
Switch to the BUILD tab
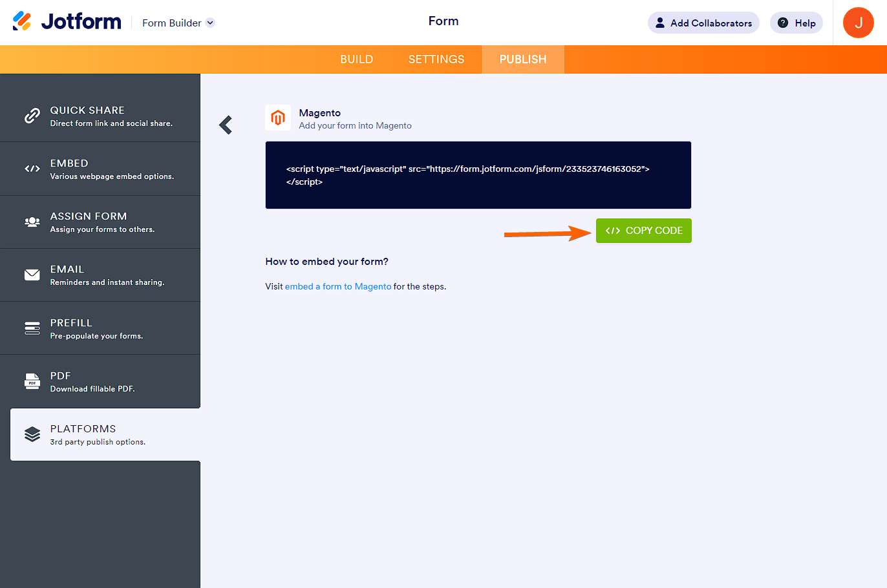click(x=357, y=59)
